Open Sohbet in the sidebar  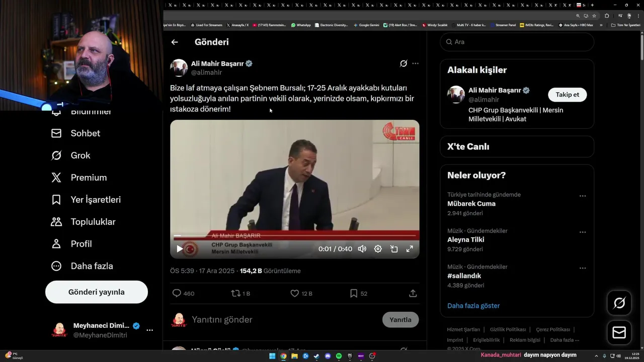click(x=75, y=133)
